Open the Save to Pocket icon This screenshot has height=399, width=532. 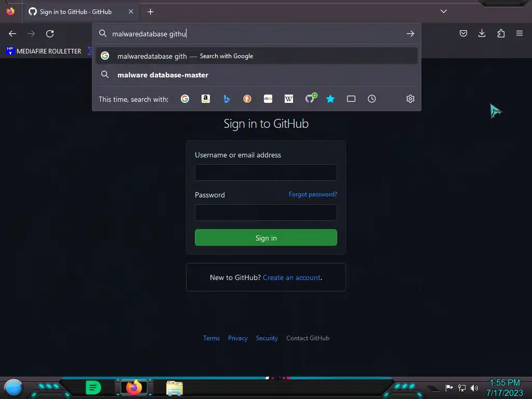(x=463, y=33)
